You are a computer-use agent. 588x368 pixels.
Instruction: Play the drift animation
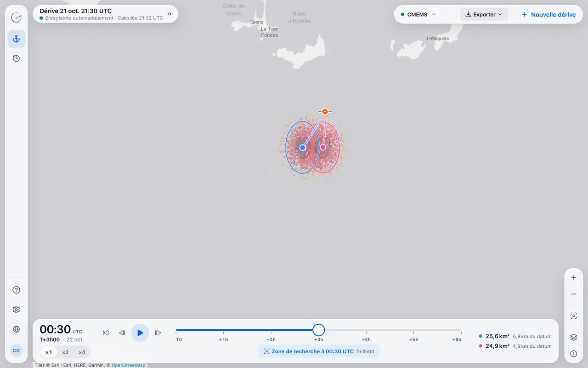[x=140, y=333]
